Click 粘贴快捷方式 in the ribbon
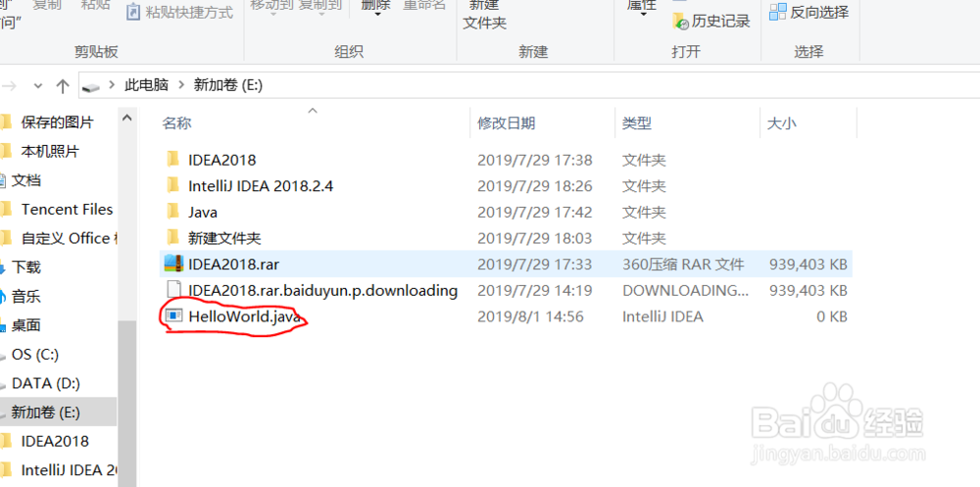Screen dimensions: 980x487 (179, 13)
